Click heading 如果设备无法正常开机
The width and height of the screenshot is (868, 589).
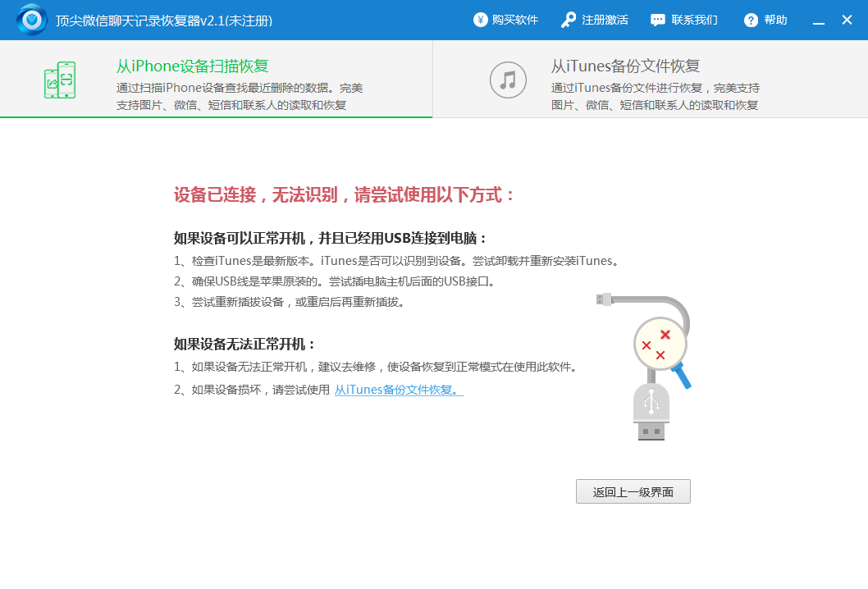click(x=244, y=344)
